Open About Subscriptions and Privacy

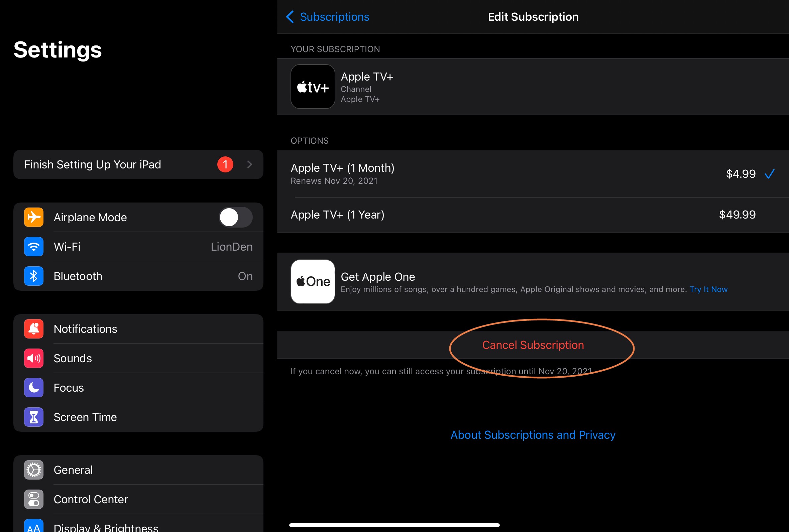(x=533, y=435)
